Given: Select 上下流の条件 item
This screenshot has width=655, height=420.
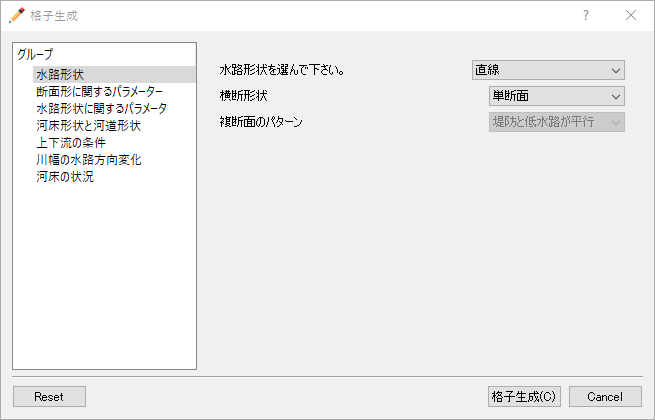Looking at the screenshot, I should (71, 143).
